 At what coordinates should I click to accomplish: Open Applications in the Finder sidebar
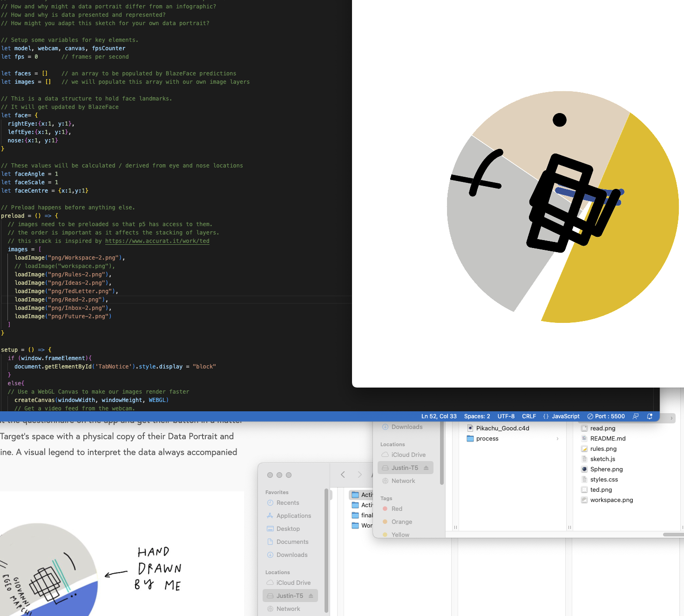(x=293, y=516)
